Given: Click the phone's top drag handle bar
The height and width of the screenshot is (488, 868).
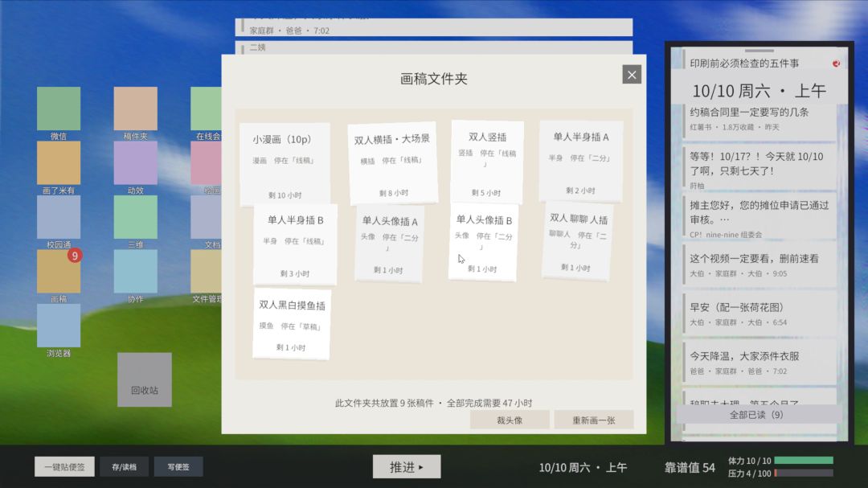Looking at the screenshot, I should [759, 51].
